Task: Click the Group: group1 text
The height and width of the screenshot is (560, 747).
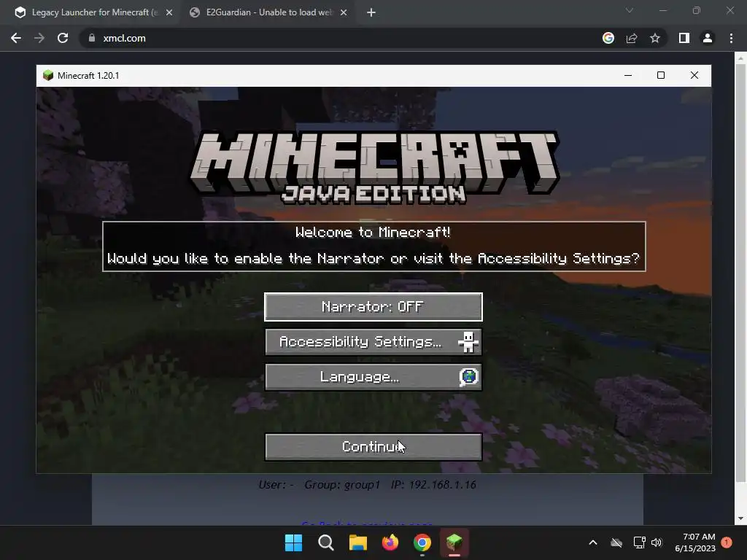Action: coord(342,484)
